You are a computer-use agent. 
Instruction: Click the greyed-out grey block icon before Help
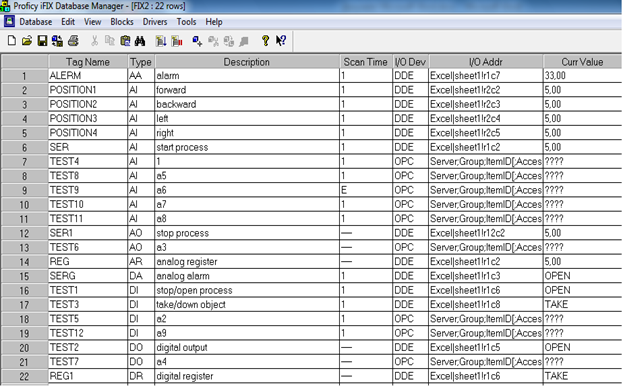(x=244, y=41)
